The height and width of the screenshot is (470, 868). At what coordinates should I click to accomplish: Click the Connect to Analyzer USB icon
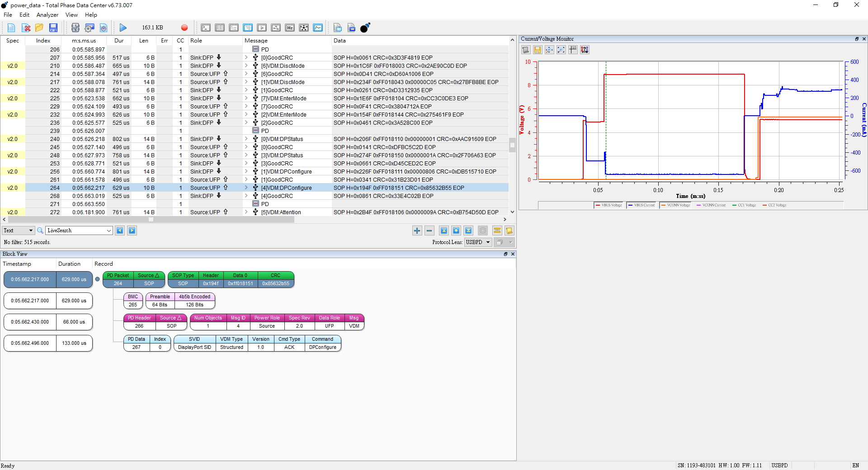75,28
